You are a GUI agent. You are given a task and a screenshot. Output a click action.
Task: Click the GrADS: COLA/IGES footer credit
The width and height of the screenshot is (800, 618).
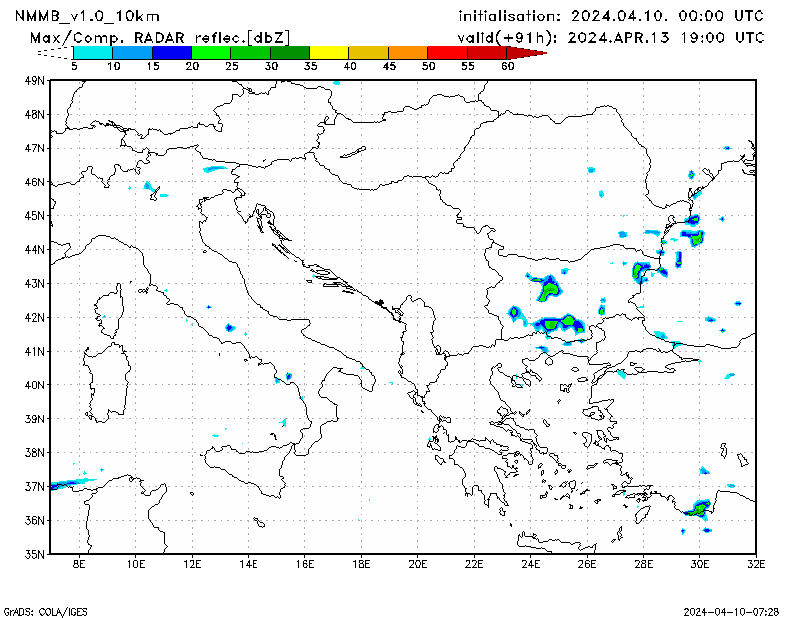click(x=44, y=609)
